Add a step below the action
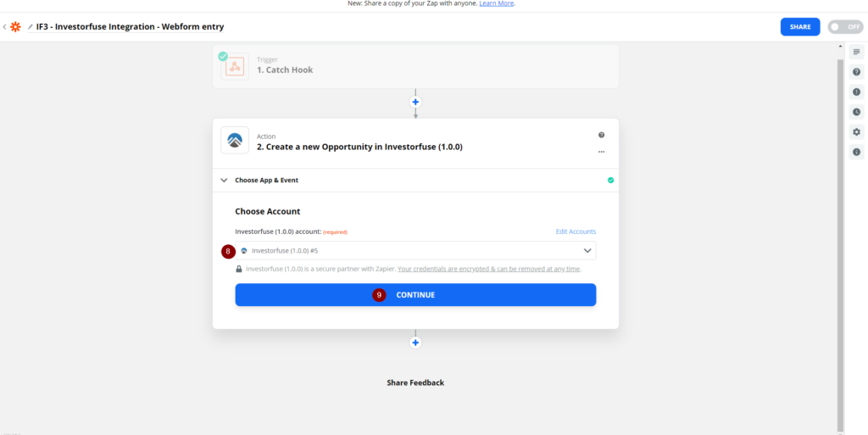868x435 pixels. click(415, 343)
